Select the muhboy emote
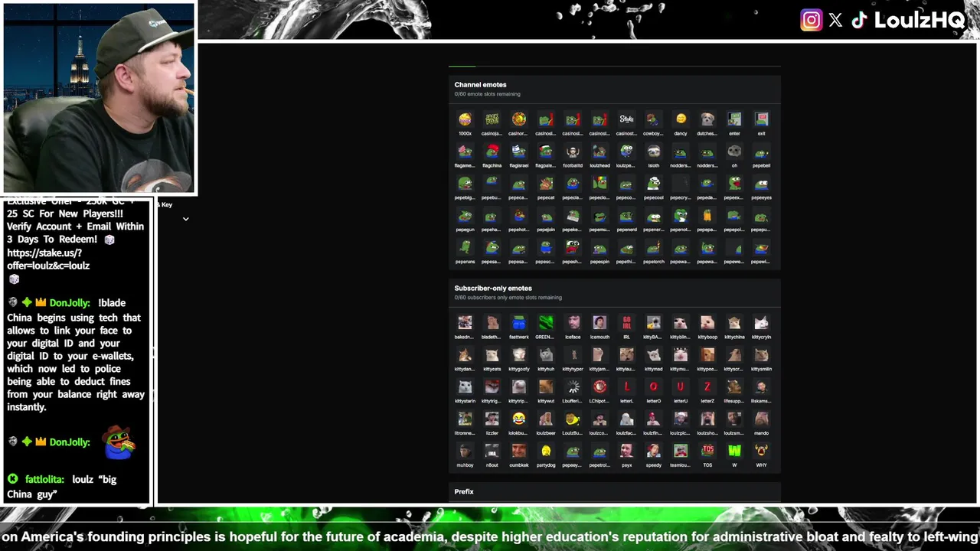Viewport: 980px width, 551px height. [465, 452]
